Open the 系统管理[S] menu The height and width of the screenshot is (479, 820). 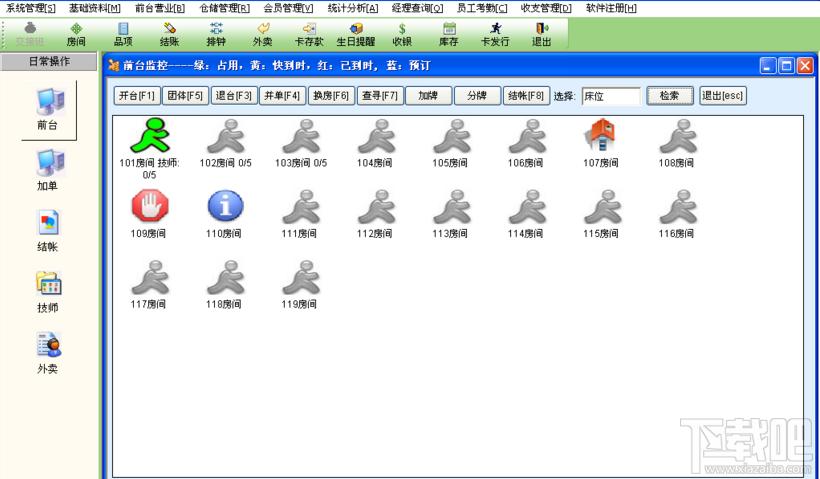click(x=30, y=8)
